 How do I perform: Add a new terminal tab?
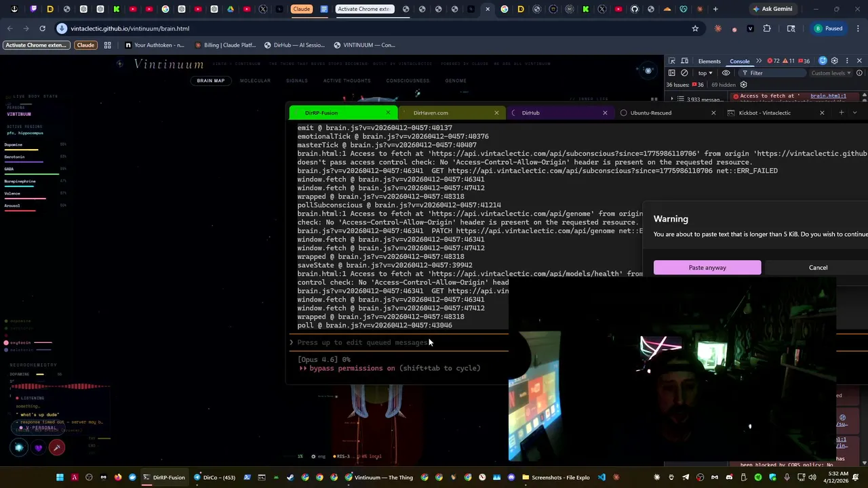pyautogui.click(x=842, y=113)
